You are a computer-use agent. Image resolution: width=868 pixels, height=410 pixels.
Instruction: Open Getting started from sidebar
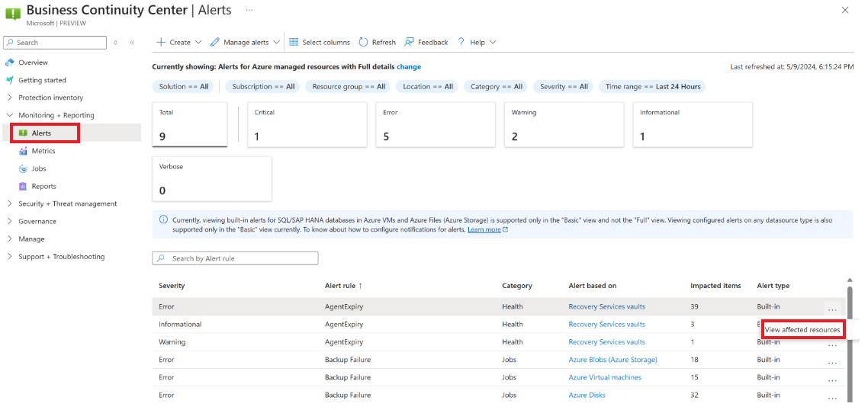[42, 80]
